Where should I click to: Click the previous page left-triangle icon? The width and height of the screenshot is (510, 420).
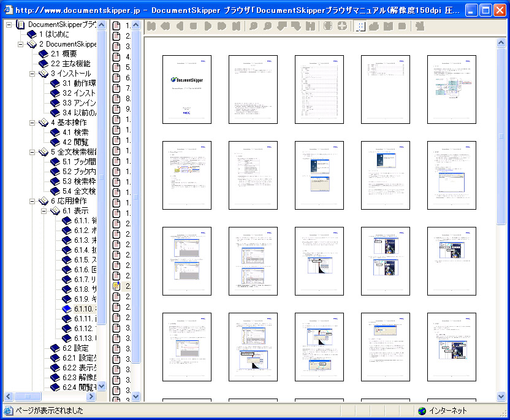pos(180,26)
